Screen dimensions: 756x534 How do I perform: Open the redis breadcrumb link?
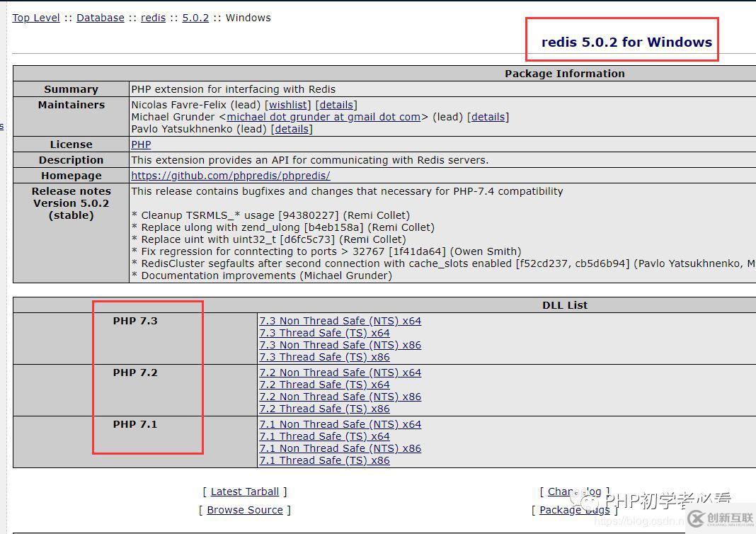tap(154, 18)
